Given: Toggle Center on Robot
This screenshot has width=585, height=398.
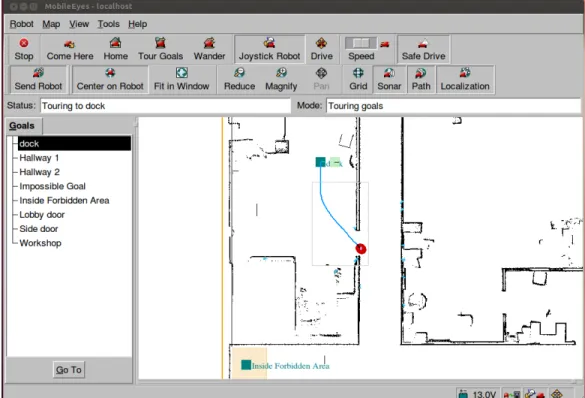Looking at the screenshot, I should pyautogui.click(x=110, y=79).
